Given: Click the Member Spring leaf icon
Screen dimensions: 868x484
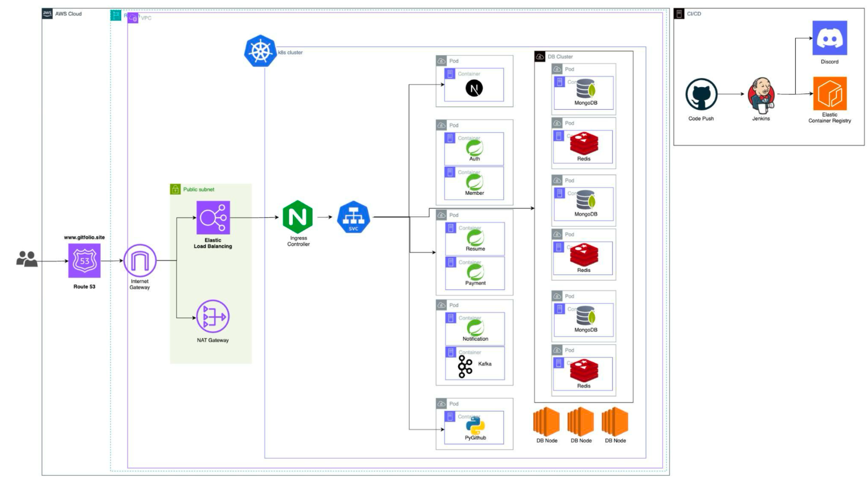Looking at the screenshot, I should click(x=474, y=182).
